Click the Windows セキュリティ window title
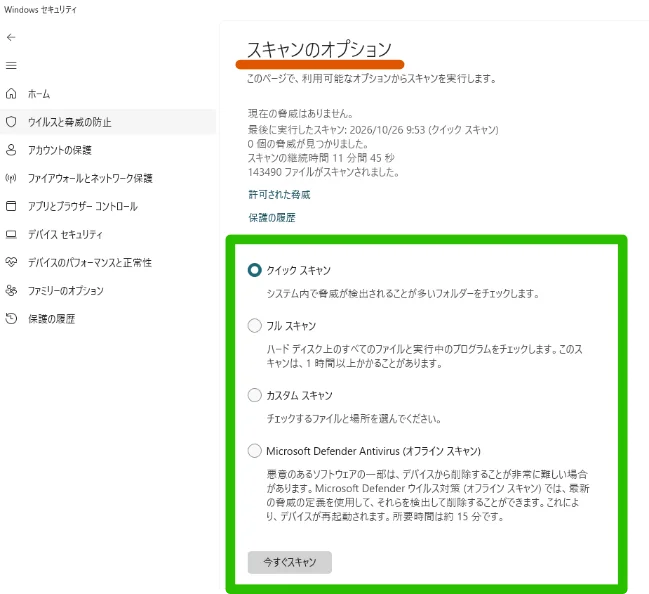 click(x=41, y=10)
